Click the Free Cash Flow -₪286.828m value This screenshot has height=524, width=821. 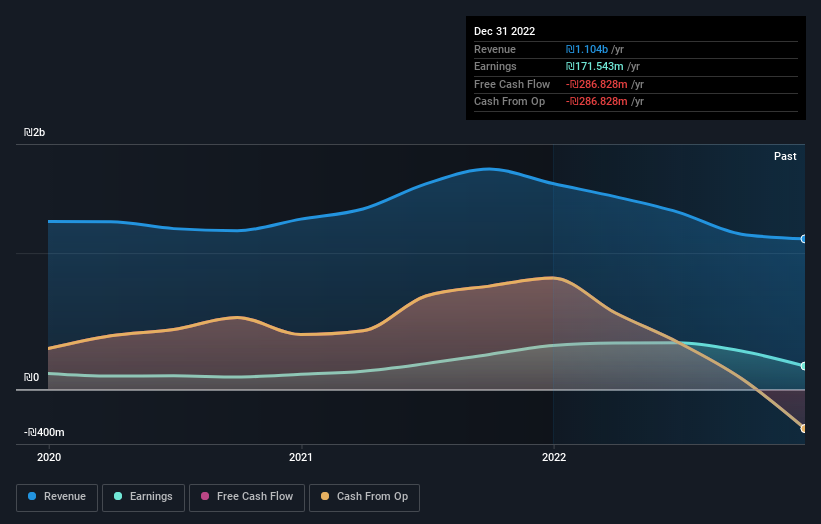pyautogui.click(x=596, y=84)
